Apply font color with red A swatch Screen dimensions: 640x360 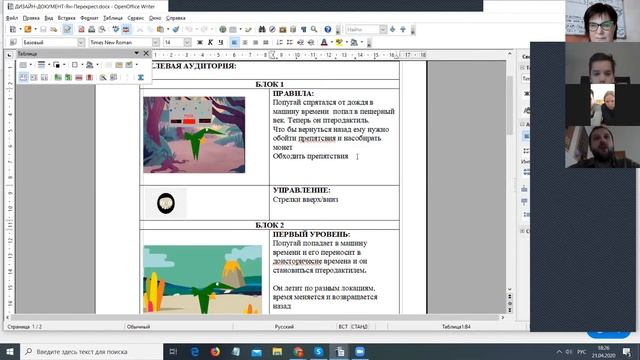[x=324, y=42]
